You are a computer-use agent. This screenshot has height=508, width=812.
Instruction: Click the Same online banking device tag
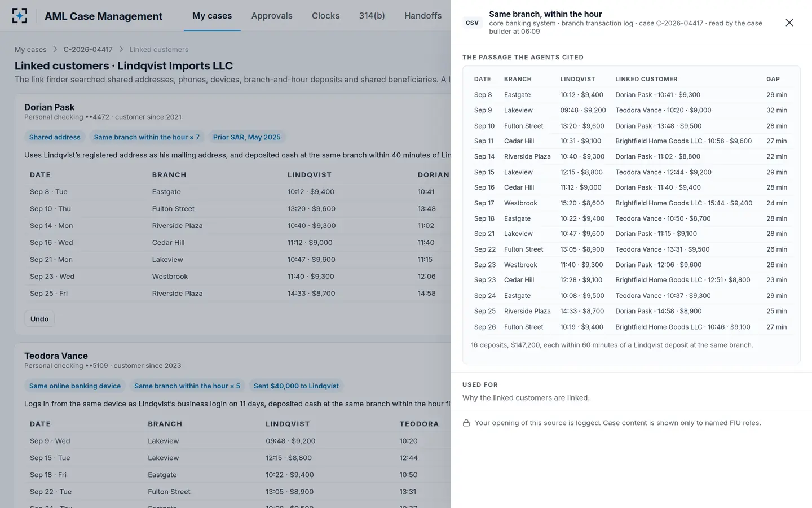pyautogui.click(x=75, y=386)
